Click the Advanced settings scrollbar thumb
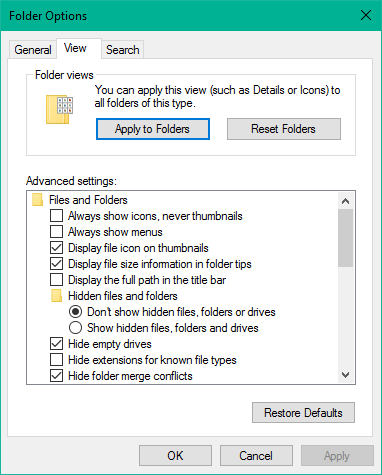Screen dimensions: 382x475 point(345,238)
